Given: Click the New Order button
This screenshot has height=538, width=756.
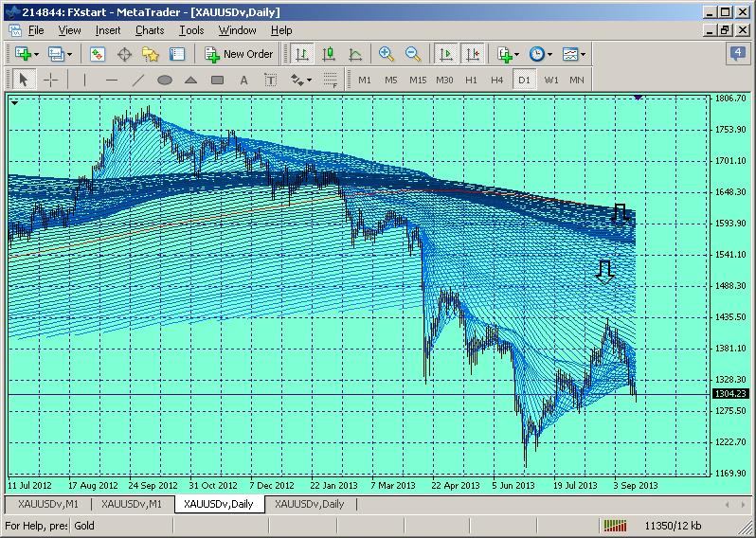Looking at the screenshot, I should pyautogui.click(x=239, y=54).
